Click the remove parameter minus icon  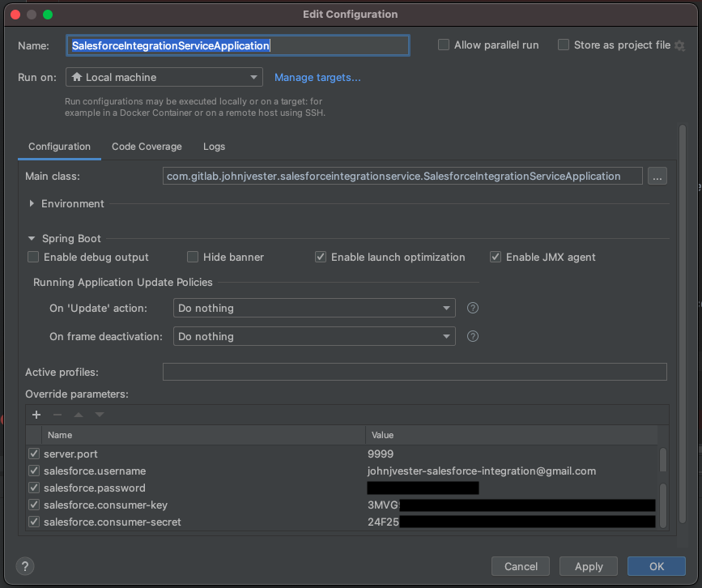click(57, 415)
